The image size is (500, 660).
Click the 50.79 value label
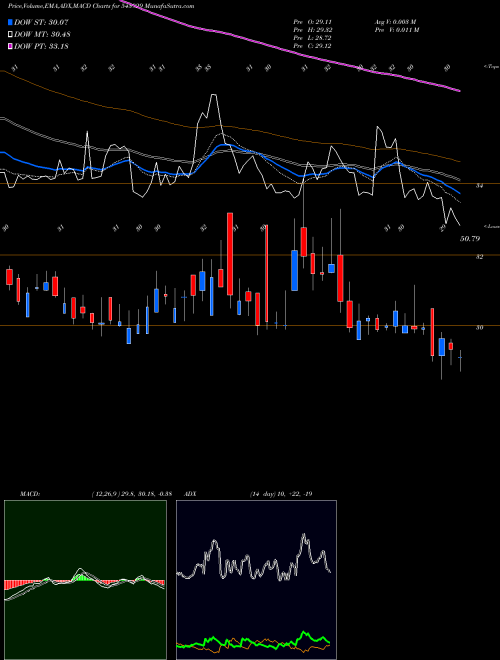(x=470, y=239)
